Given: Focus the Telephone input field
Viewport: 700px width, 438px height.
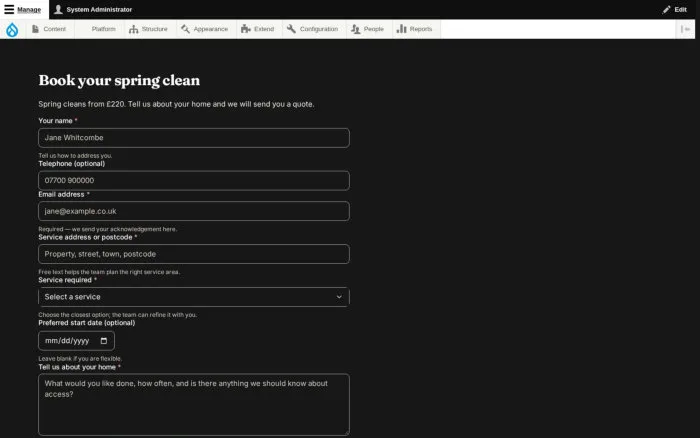Looking at the screenshot, I should coord(194,181).
